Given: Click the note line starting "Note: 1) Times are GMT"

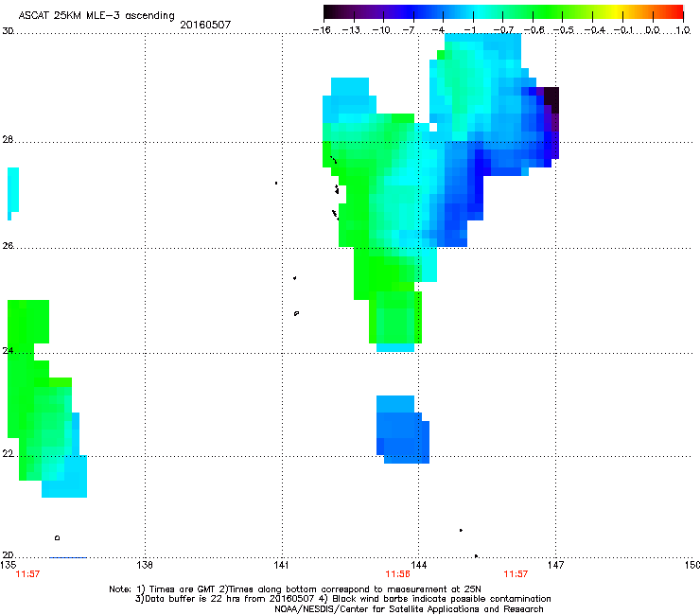Looking at the screenshot, I should [295, 589].
